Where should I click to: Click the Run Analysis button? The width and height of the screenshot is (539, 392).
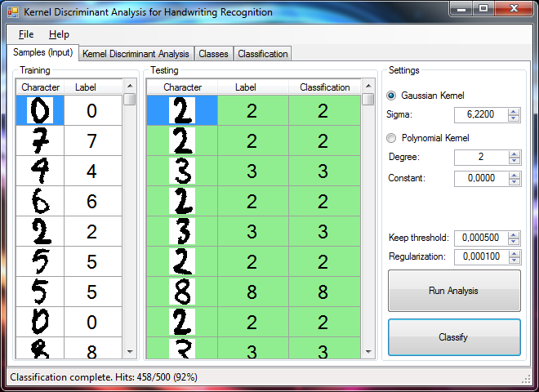pyautogui.click(x=454, y=291)
